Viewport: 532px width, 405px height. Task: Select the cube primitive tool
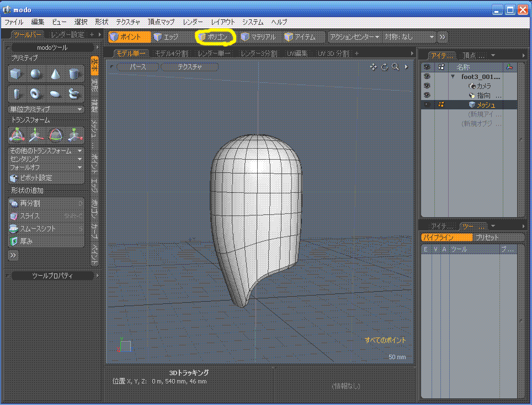click(x=15, y=73)
